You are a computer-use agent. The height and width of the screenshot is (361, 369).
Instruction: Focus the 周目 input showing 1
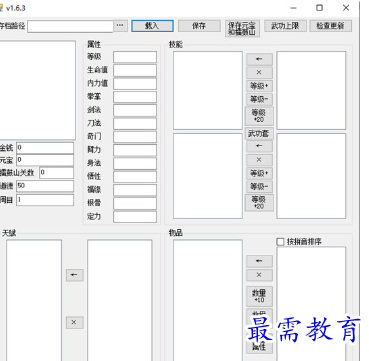[x=45, y=200]
